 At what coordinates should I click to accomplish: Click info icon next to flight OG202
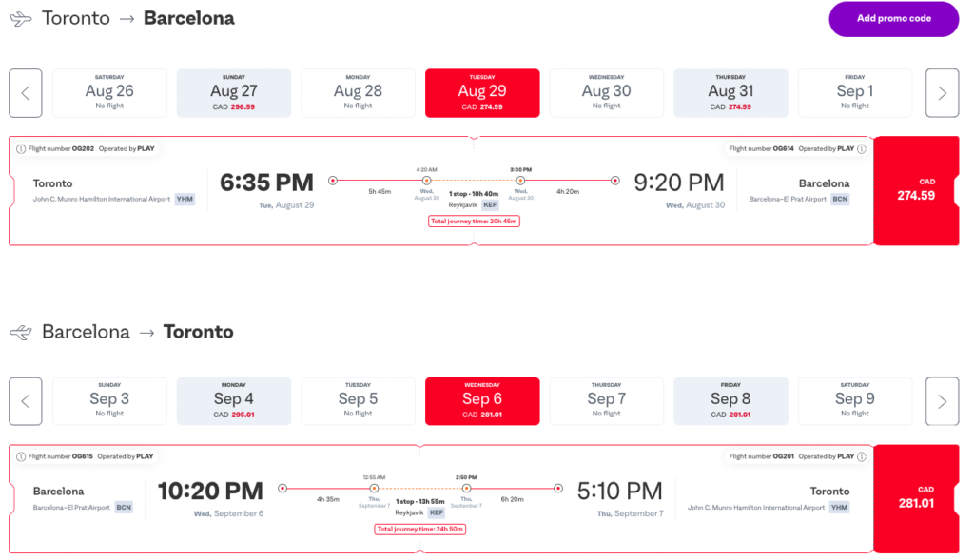tap(21, 148)
